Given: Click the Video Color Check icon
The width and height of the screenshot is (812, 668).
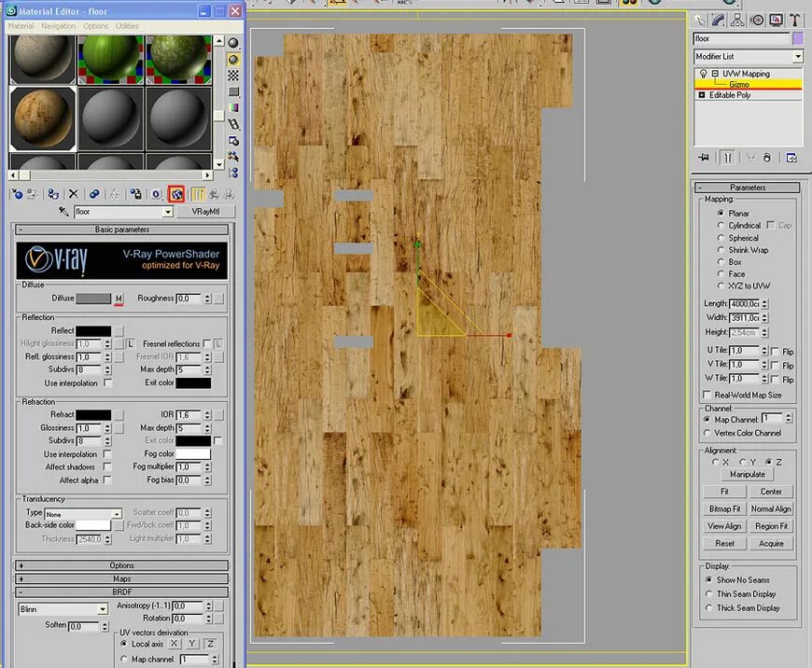Looking at the screenshot, I should [x=233, y=107].
